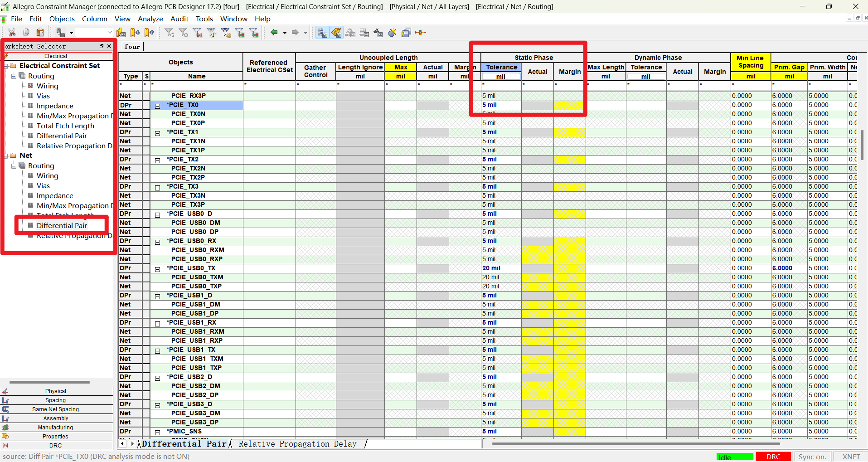
Task: Click the stacked windows toolbar icon
Action: pos(406,32)
